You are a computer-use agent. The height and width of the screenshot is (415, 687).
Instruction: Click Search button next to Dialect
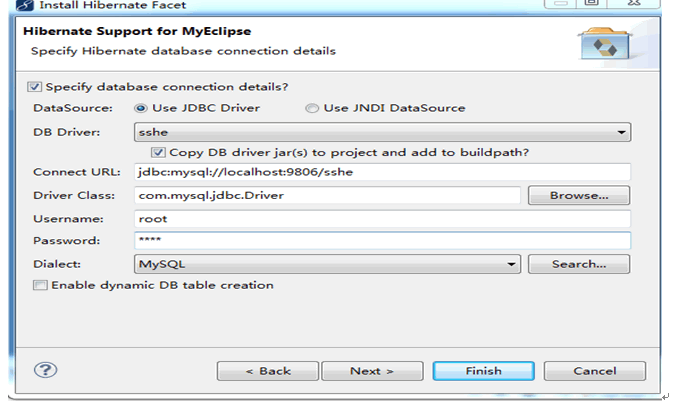pos(579,264)
